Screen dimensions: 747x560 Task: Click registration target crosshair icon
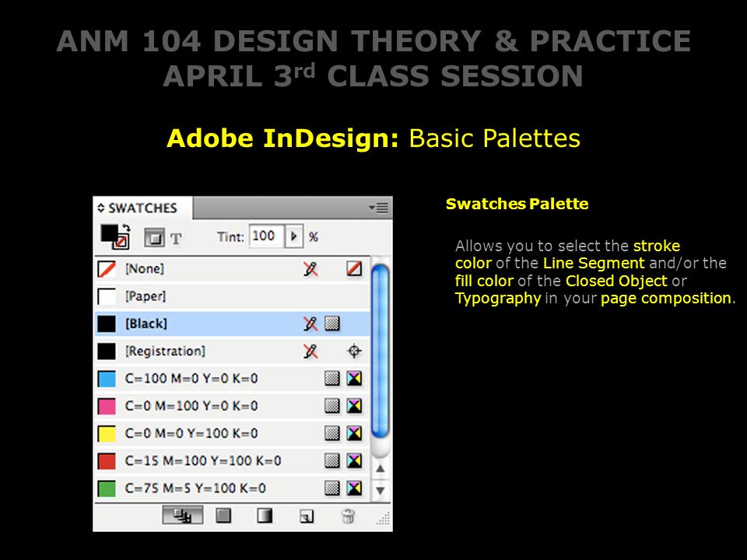(x=354, y=351)
